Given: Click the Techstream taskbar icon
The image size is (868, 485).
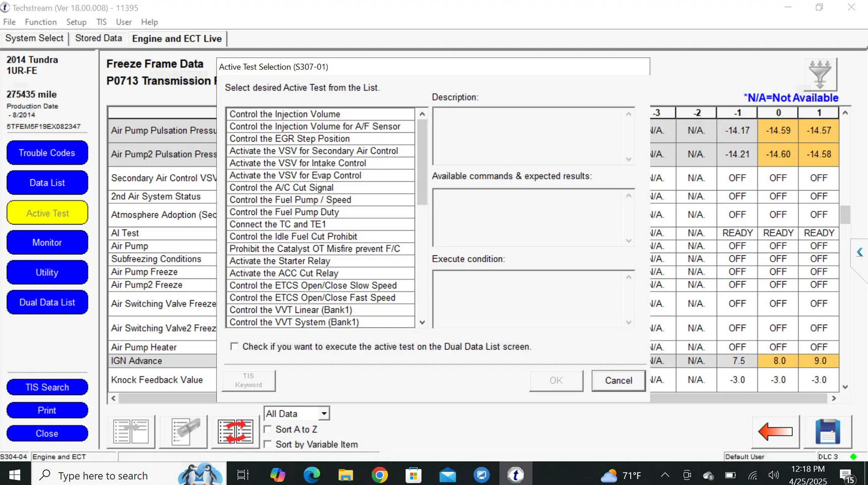Looking at the screenshot, I should [516, 475].
